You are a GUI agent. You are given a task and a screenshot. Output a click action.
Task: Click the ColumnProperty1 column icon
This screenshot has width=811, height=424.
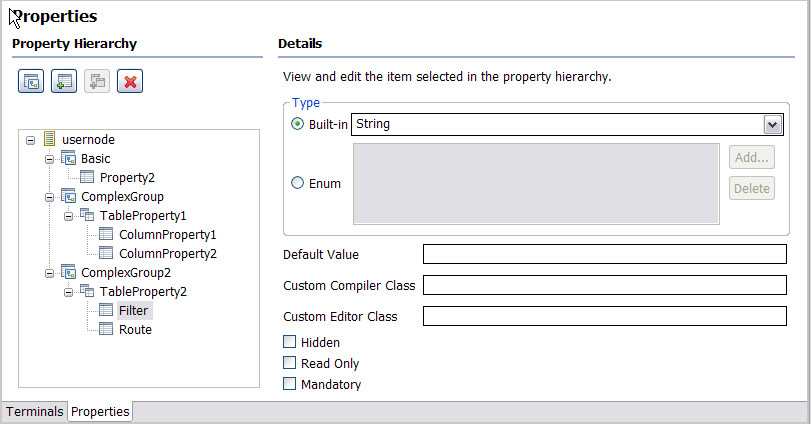(106, 234)
